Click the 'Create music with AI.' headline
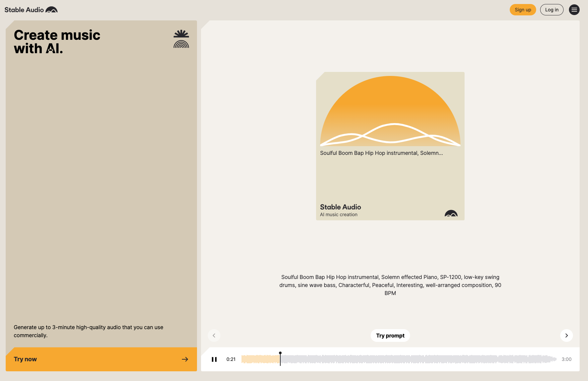Screen dimensions: 588x381 point(57,42)
